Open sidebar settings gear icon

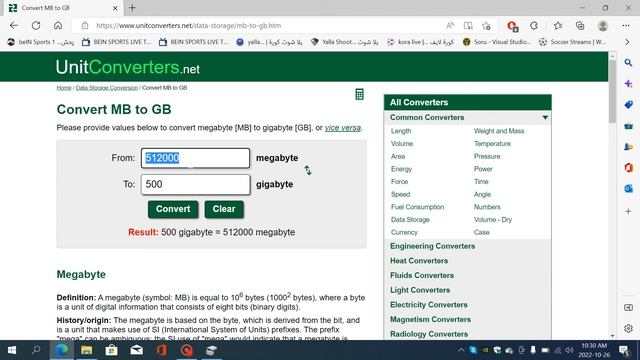(x=628, y=328)
